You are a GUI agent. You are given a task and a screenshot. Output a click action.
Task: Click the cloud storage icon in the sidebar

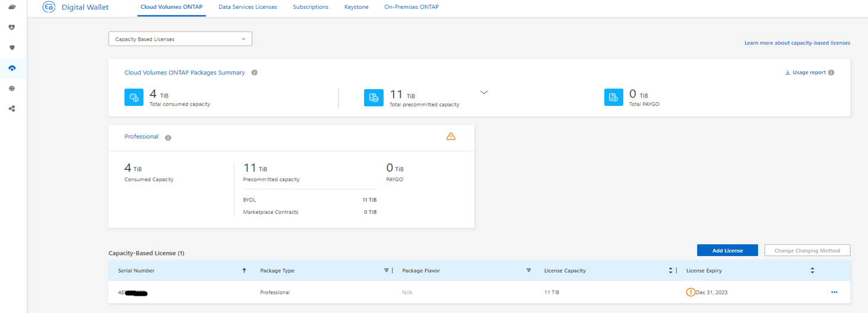click(x=12, y=7)
